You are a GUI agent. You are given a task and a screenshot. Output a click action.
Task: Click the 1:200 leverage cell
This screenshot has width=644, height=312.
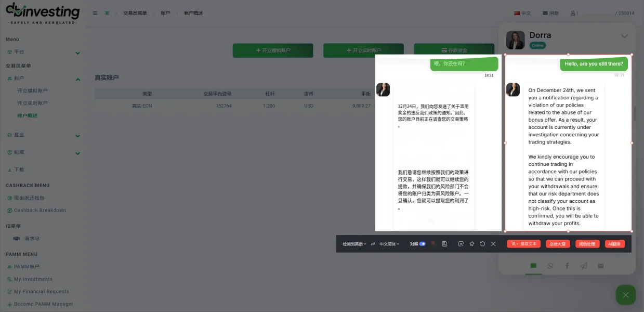click(x=269, y=106)
